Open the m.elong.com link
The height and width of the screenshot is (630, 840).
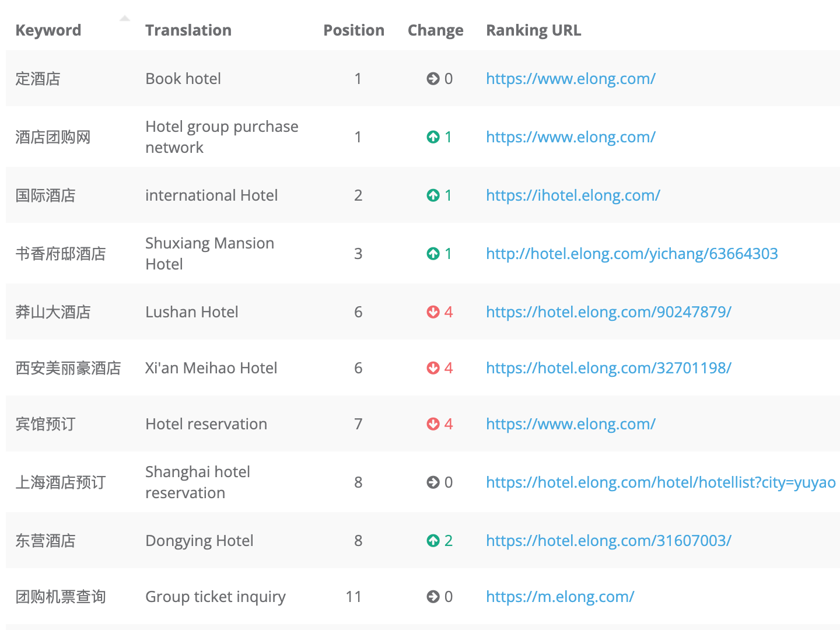point(560,597)
